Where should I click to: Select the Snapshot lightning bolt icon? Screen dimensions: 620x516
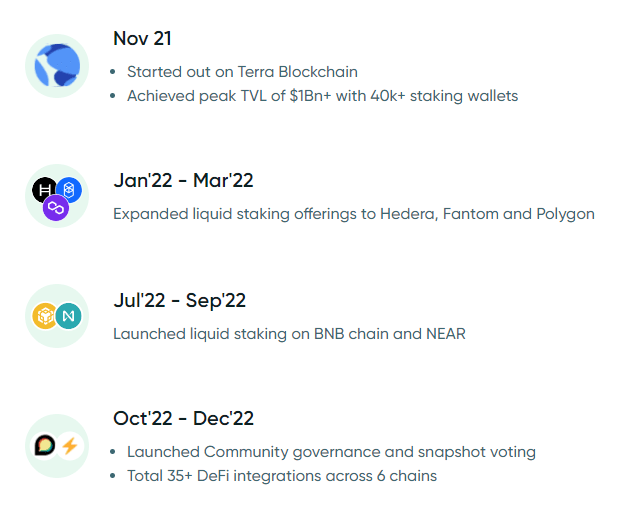[x=70, y=446]
